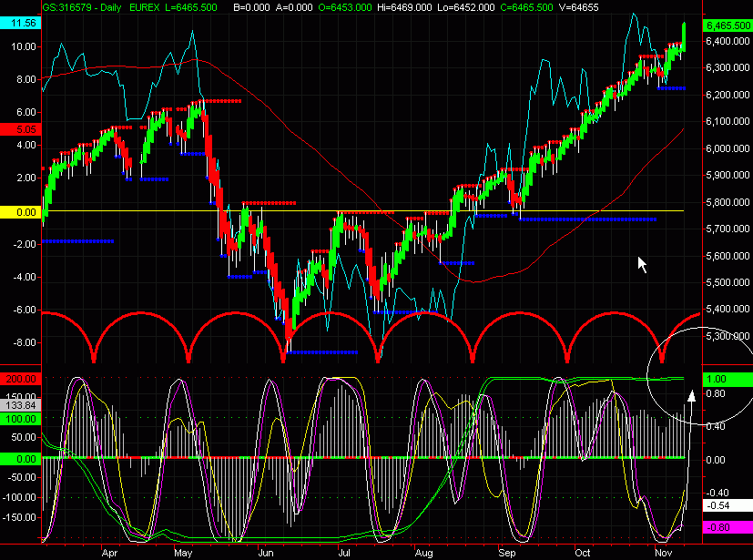Click the 8.00 left axis label

[25, 79]
